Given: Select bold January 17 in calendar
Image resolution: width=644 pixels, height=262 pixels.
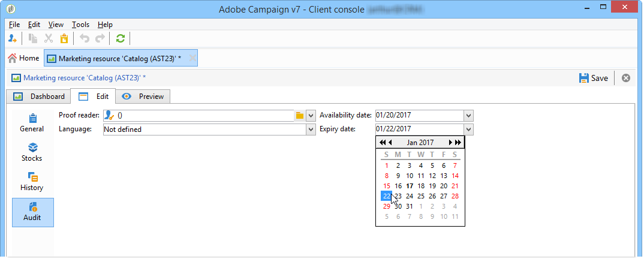Looking at the screenshot, I should coord(410,186).
